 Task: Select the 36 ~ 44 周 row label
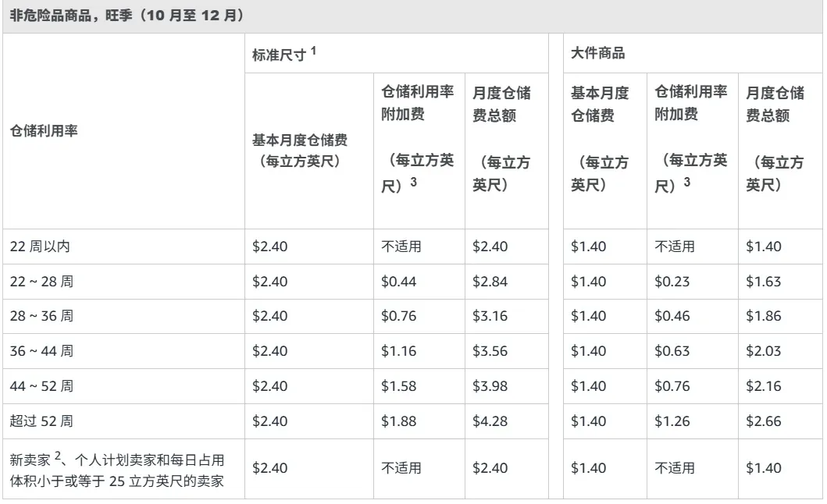[41, 350]
